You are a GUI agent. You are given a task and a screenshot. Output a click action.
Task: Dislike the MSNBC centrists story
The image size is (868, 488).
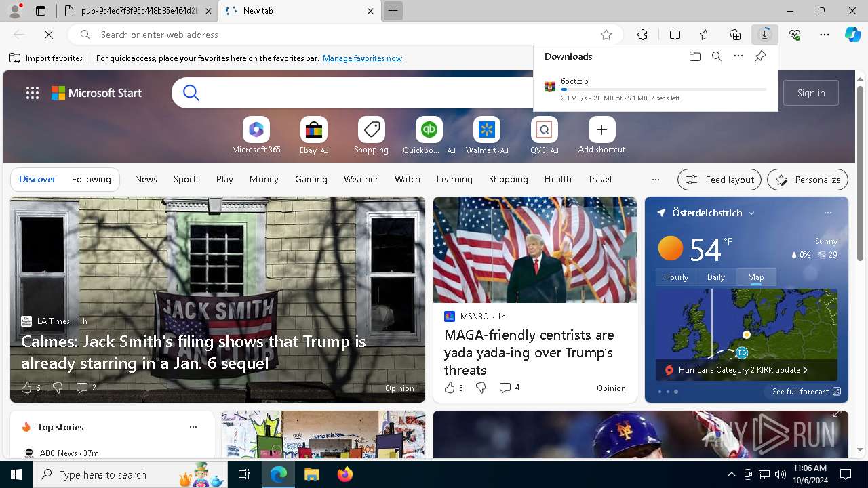(481, 388)
